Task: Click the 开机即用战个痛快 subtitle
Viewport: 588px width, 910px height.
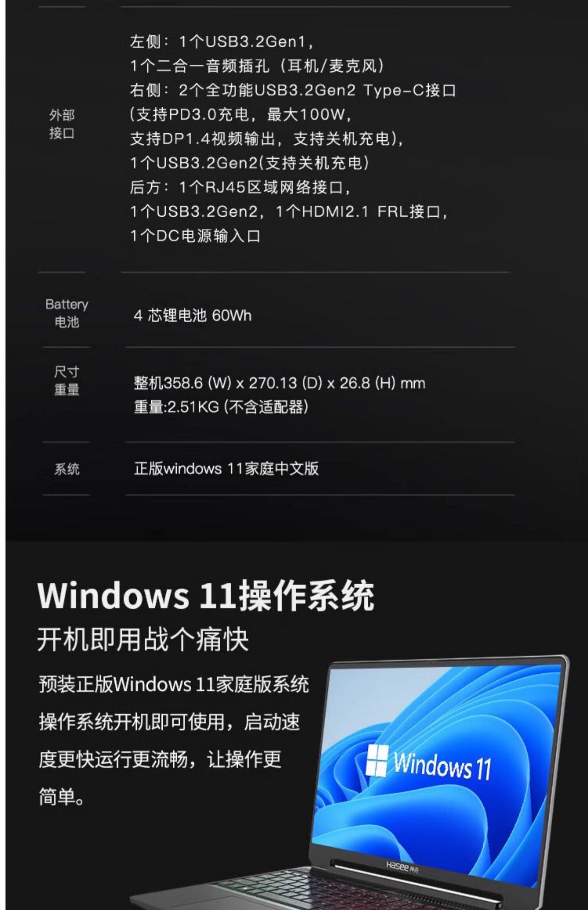Action: (x=143, y=640)
